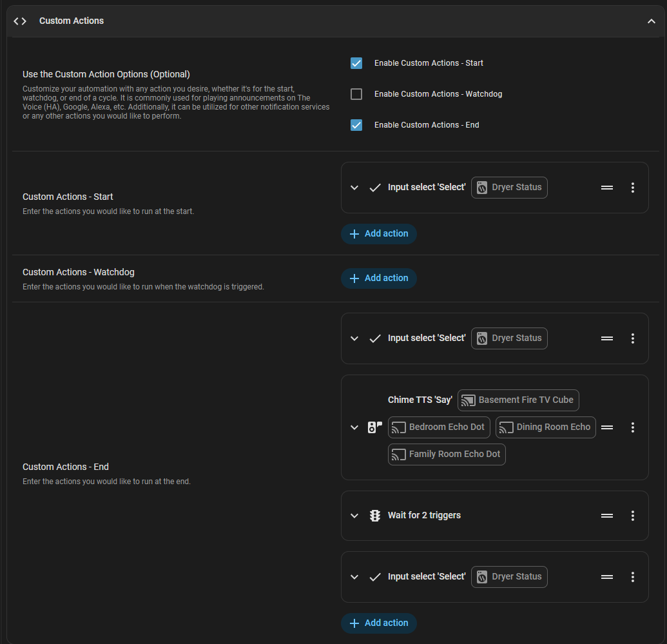This screenshot has height=644, width=667.
Task: Click the traffic light icon on Wait action
Action: [374, 516]
